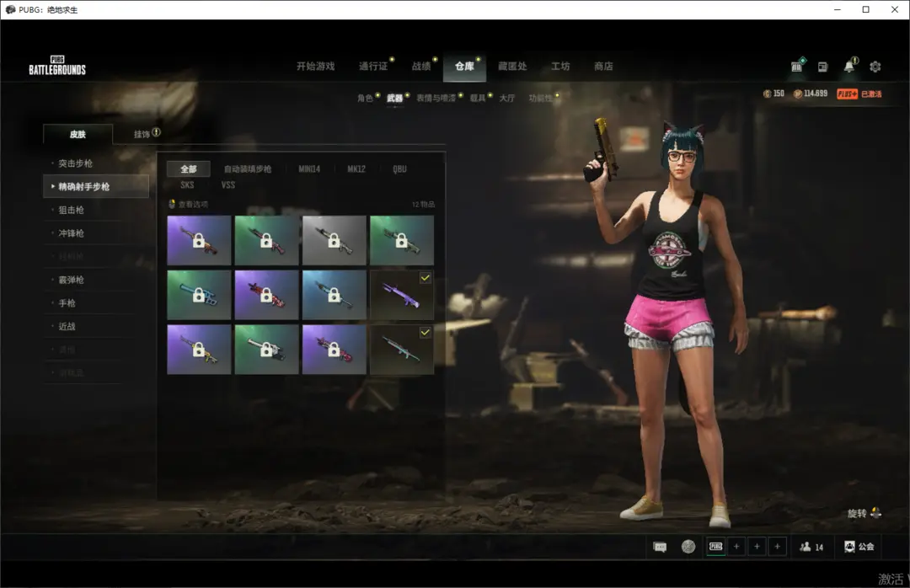The image size is (910, 588).
Task: Toggle the checkmark on the teal rifle skin
Action: (x=426, y=333)
